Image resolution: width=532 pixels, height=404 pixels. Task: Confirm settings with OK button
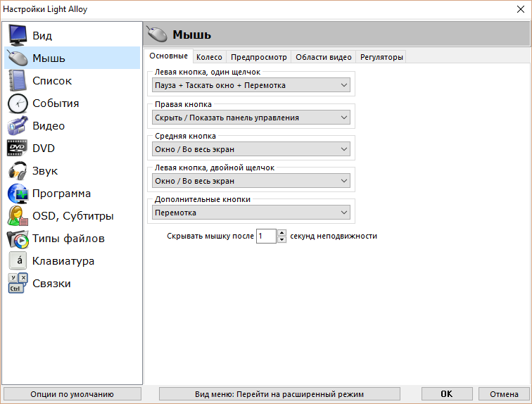447,394
